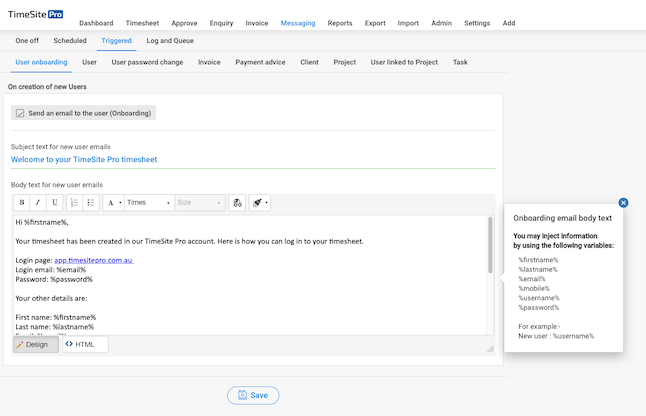Click the editor resize handle corner
646x416 pixels.
coord(490,348)
